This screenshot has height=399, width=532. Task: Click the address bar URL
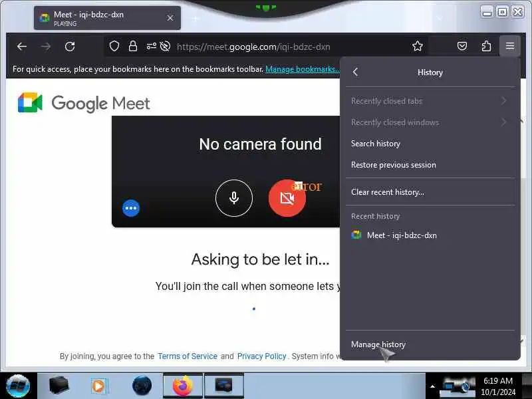click(253, 47)
